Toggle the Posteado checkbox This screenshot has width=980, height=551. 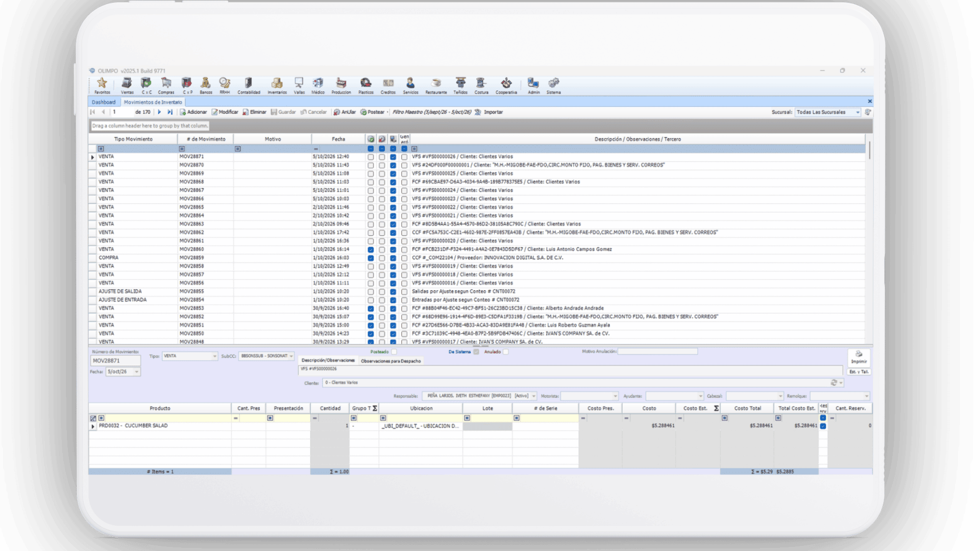tap(394, 352)
